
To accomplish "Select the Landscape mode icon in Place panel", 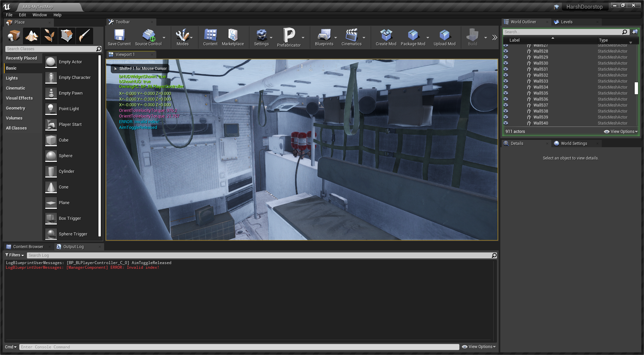I will pyautogui.click(x=32, y=36).
